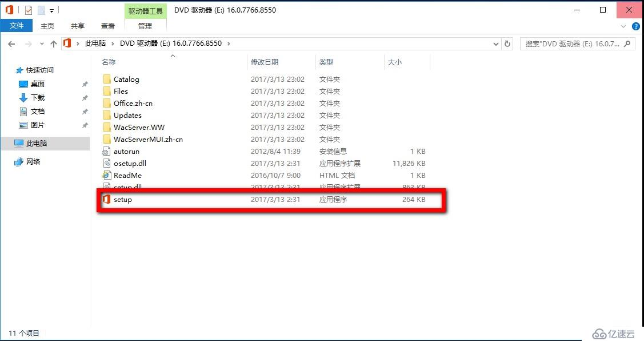
Task: Click the 11,826 KB size value
Action: click(409, 163)
